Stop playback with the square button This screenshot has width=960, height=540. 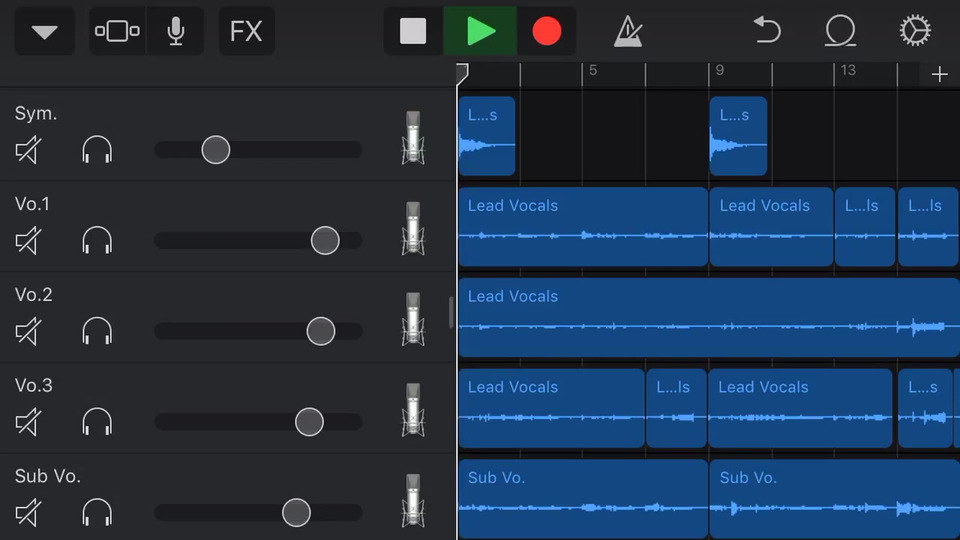[x=413, y=31]
